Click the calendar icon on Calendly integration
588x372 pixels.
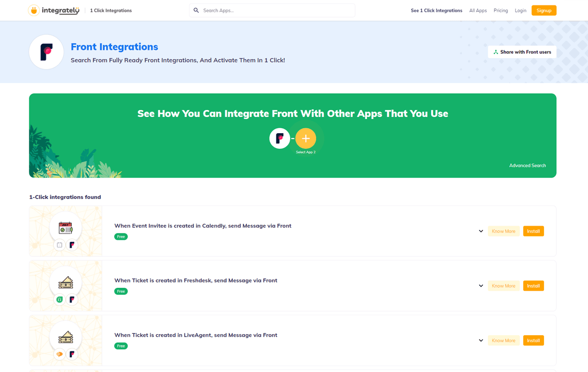tap(66, 228)
